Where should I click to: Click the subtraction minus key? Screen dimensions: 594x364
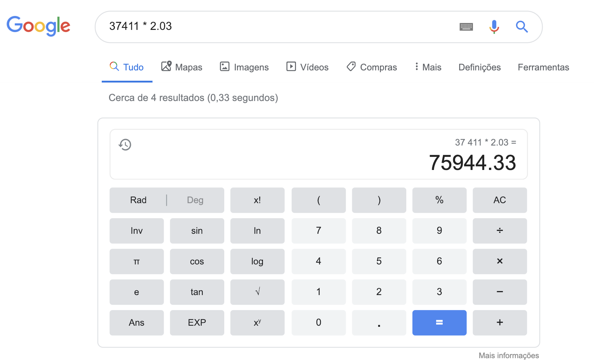pyautogui.click(x=500, y=292)
